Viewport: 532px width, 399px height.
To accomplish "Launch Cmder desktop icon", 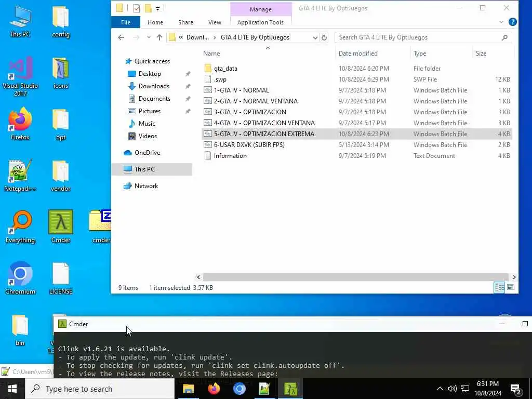I will [61, 227].
